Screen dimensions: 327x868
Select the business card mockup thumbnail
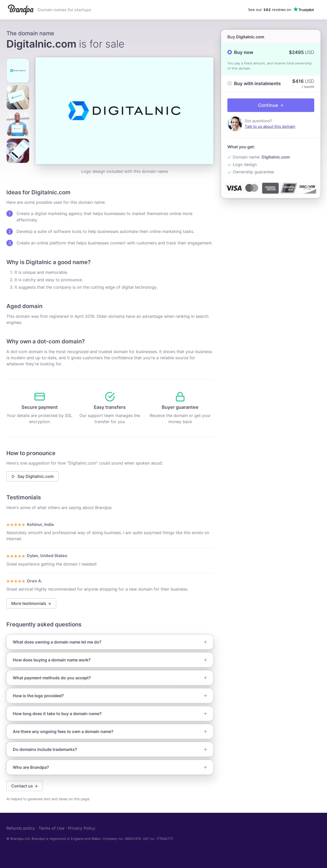pyautogui.click(x=18, y=97)
